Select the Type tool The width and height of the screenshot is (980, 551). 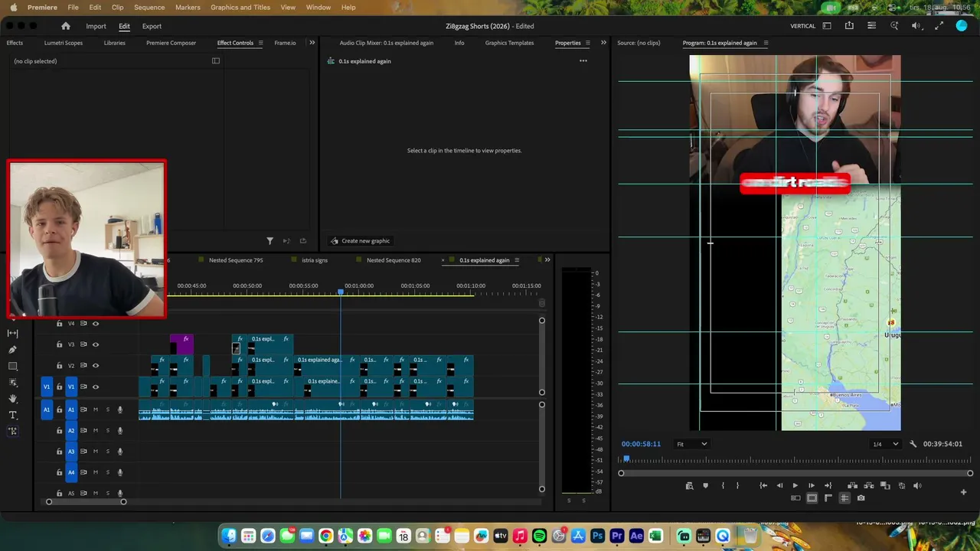click(12, 415)
